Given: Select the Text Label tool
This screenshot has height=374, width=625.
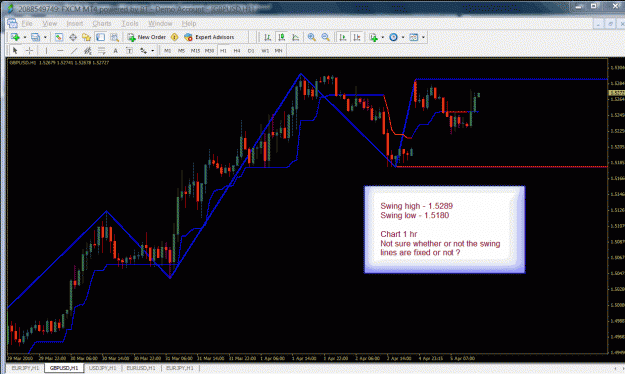Looking at the screenshot, I should pyautogui.click(x=129, y=51).
